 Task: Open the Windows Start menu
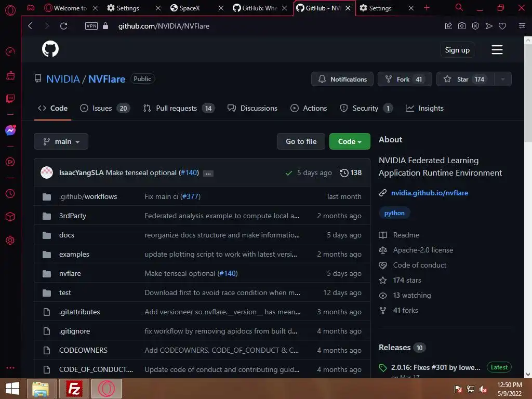[12, 389]
